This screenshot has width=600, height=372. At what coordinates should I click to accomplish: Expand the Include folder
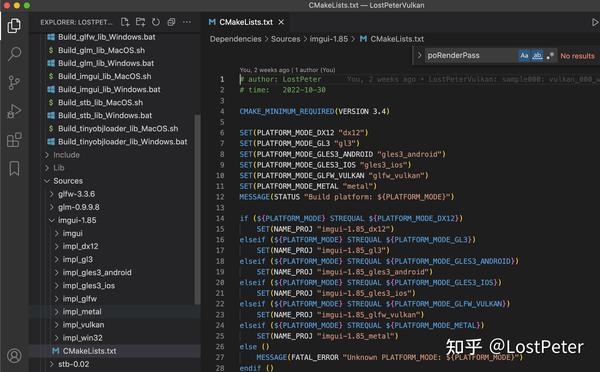66,155
